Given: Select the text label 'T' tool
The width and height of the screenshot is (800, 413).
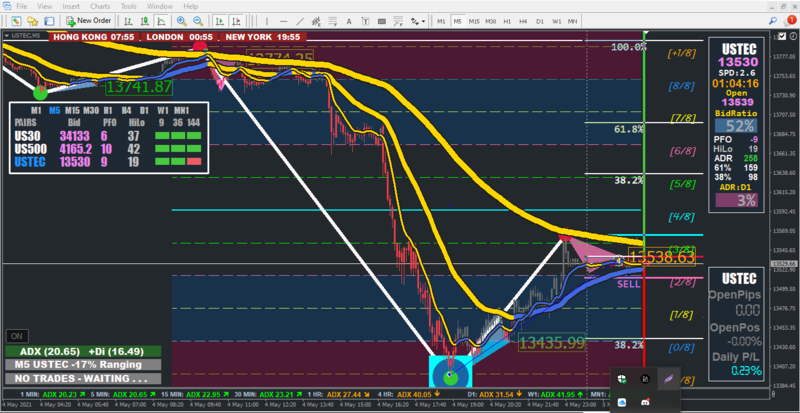Looking at the screenshot, I should (365, 21).
